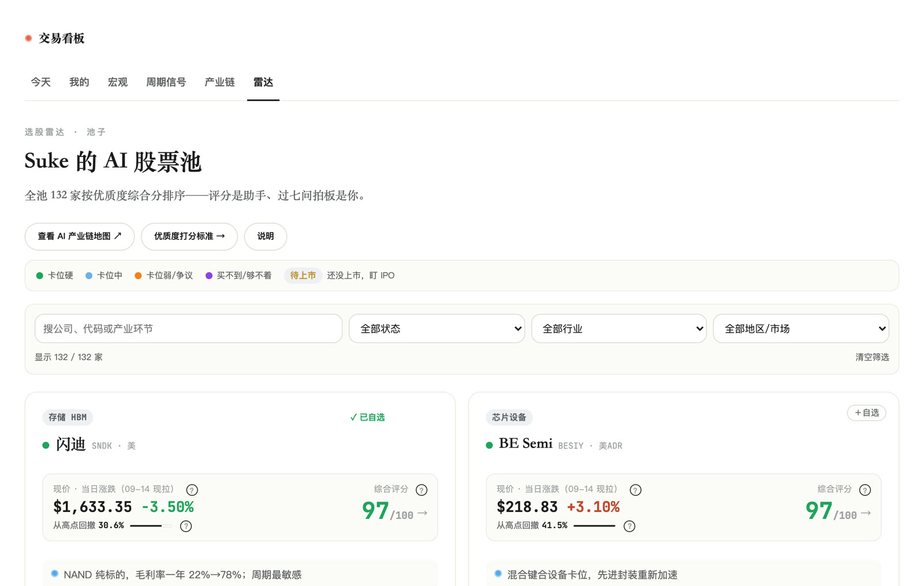Click BE Semi price $218.83
This screenshot has width=924, height=586.
pos(527,507)
